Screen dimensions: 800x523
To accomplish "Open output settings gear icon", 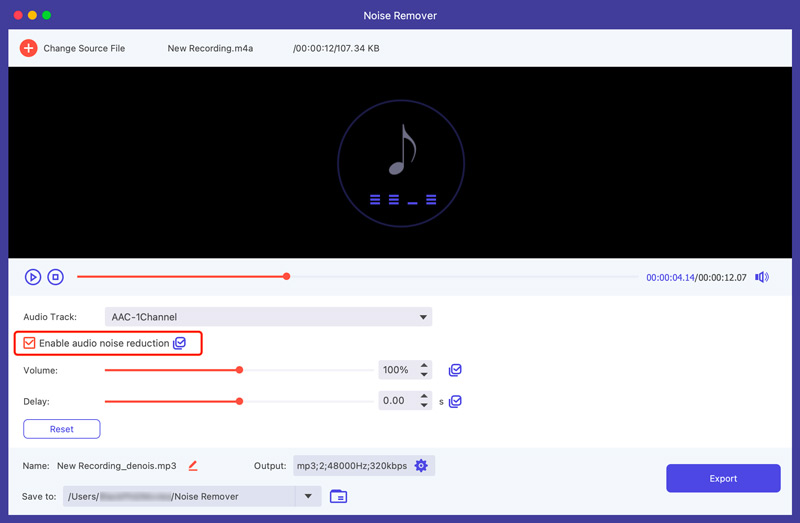I will point(421,465).
